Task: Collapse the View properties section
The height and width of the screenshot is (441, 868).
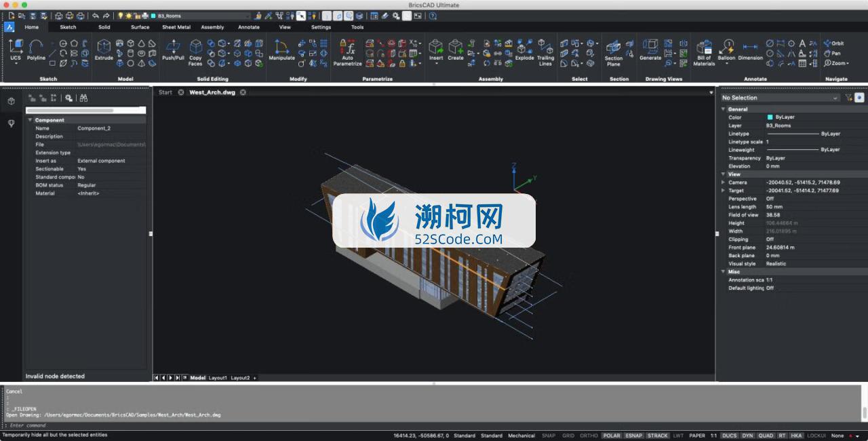Action: pos(723,174)
